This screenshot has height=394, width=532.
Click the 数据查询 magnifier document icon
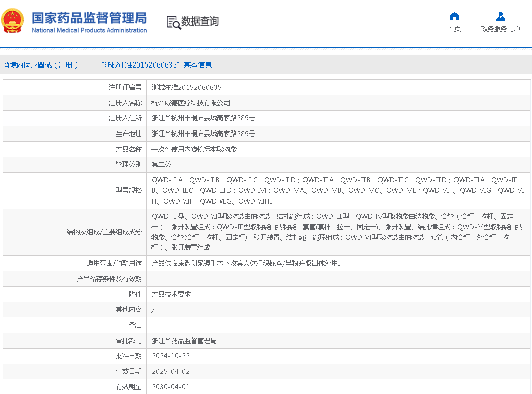(173, 22)
